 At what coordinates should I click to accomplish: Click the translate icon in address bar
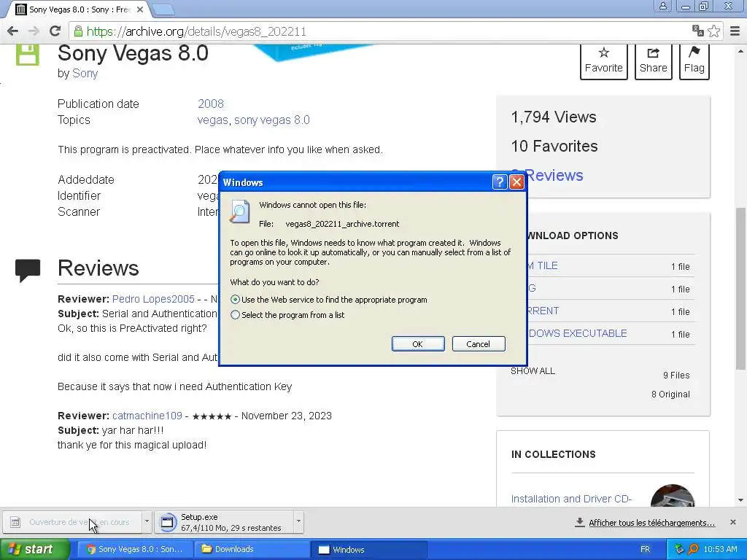click(697, 31)
